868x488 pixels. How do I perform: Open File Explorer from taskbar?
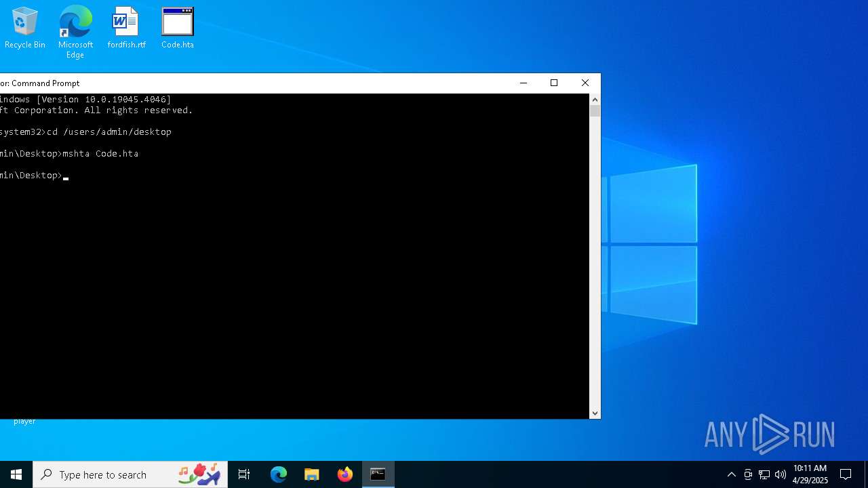[312, 474]
